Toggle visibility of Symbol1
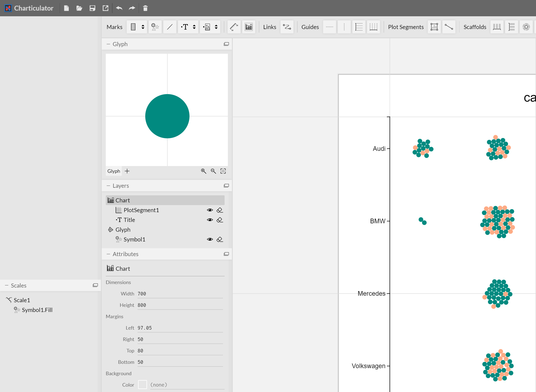Image resolution: width=536 pixels, height=392 pixels. (x=210, y=239)
